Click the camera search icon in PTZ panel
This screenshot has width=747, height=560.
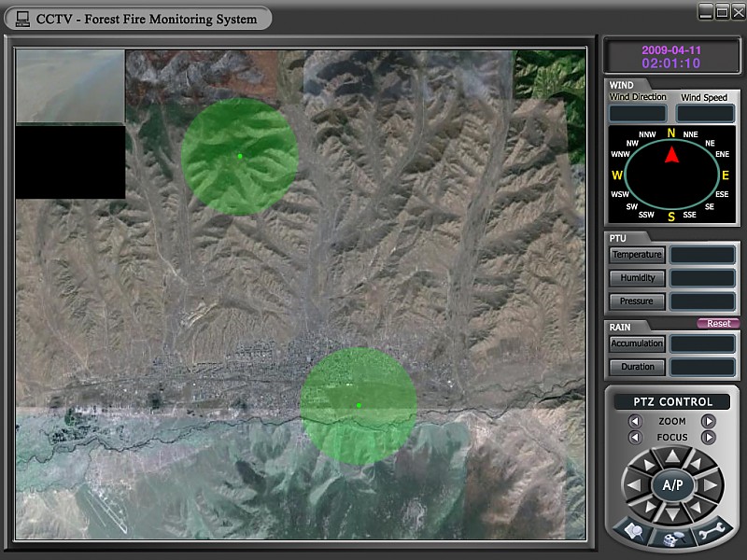click(x=672, y=539)
